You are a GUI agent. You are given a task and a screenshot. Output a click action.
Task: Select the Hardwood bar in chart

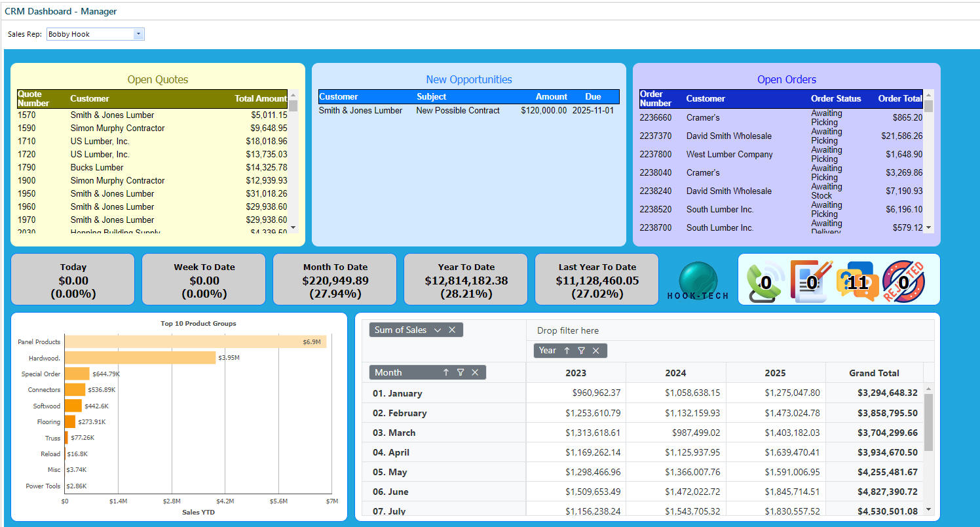(140, 358)
